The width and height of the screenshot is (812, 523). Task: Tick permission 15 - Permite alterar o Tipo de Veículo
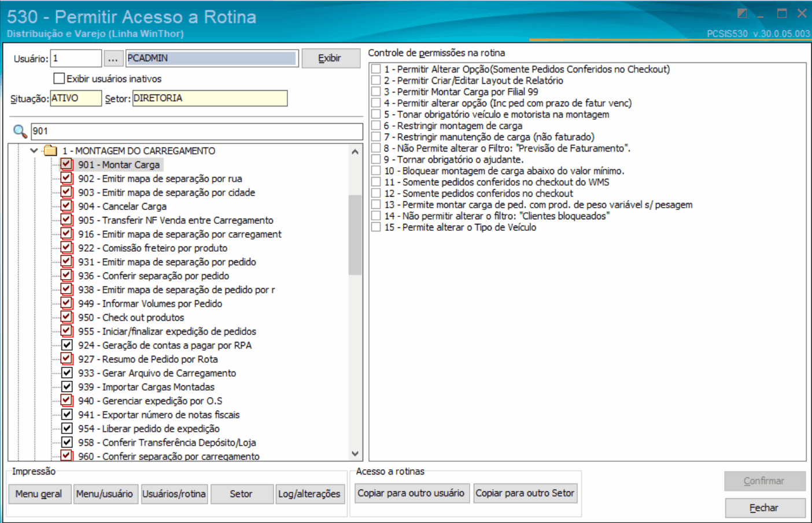pyautogui.click(x=376, y=227)
